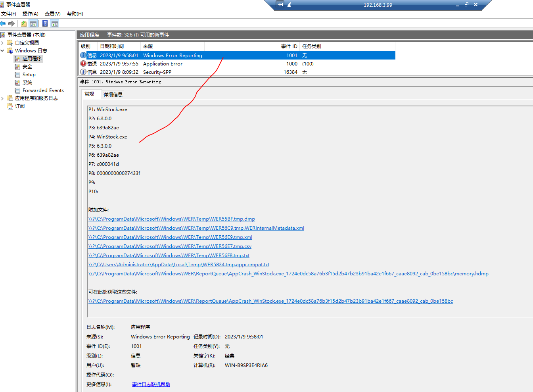Select the Security-SPP event row
This screenshot has height=392, width=533.
(x=237, y=72)
